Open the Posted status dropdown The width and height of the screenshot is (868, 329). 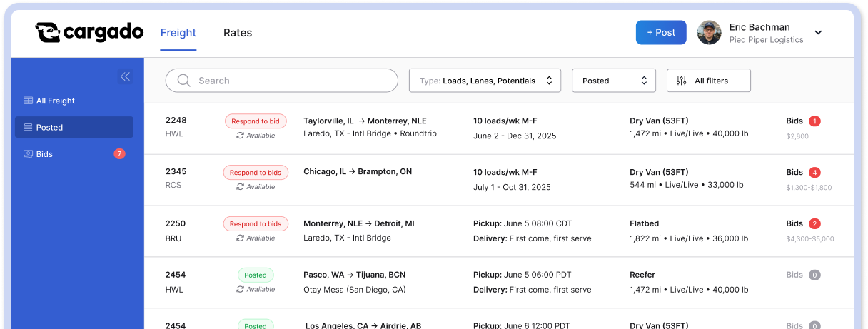tap(614, 81)
